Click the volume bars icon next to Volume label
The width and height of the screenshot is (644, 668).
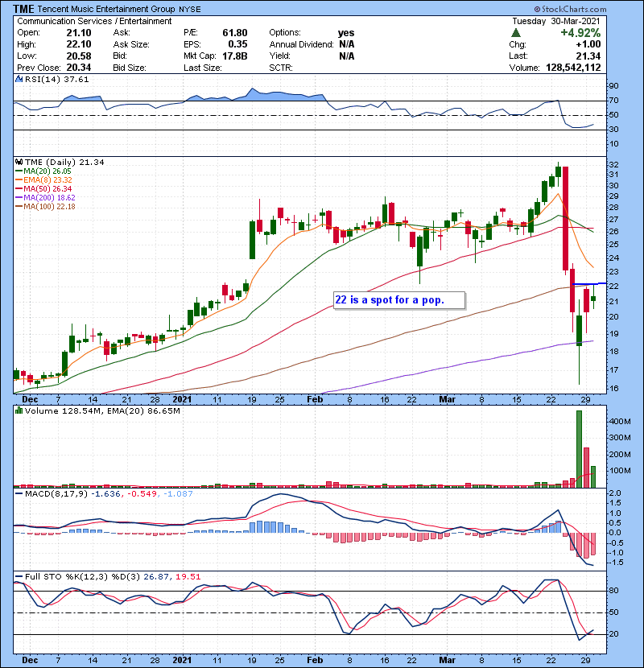(x=19, y=410)
